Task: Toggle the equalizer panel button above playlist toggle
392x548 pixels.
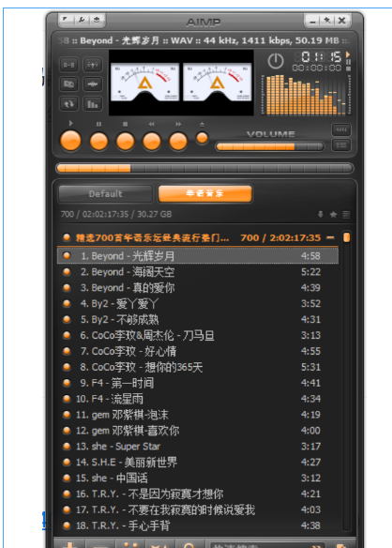Action: (341, 130)
